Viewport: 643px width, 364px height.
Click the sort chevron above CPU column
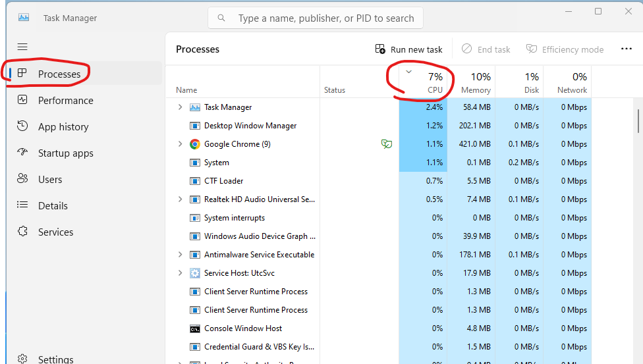point(408,72)
